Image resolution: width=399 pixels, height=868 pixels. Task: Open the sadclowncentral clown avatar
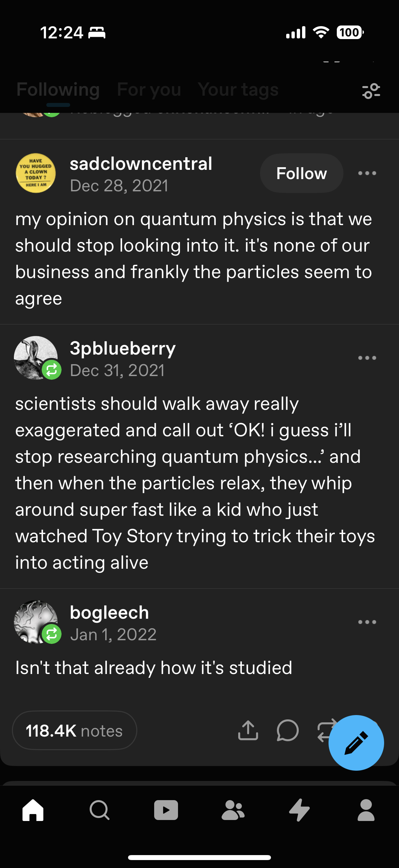click(x=36, y=173)
